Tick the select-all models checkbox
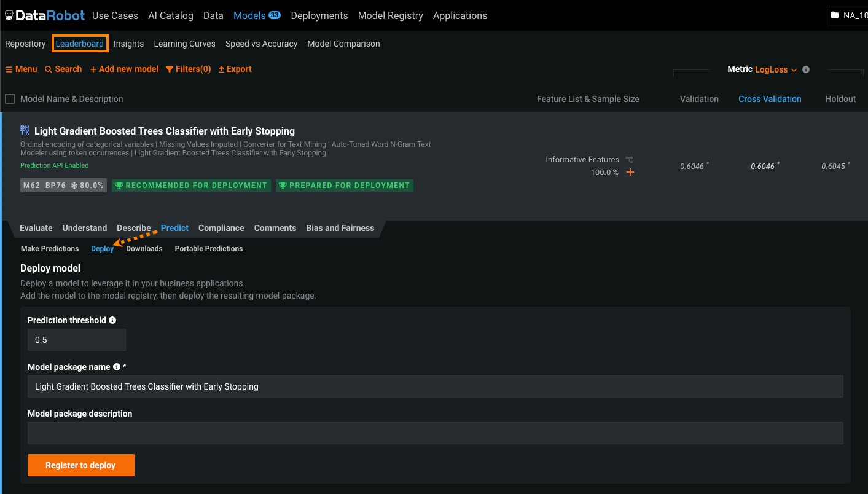868x494 pixels. click(x=10, y=99)
